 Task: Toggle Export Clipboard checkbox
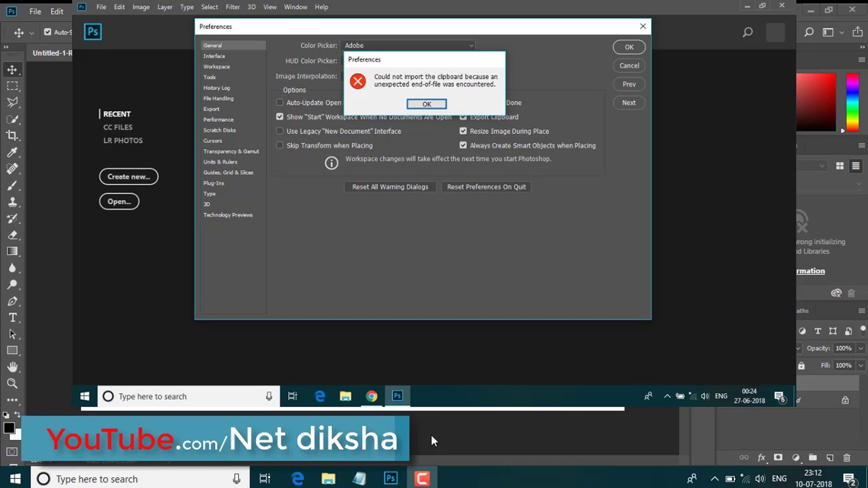point(463,116)
